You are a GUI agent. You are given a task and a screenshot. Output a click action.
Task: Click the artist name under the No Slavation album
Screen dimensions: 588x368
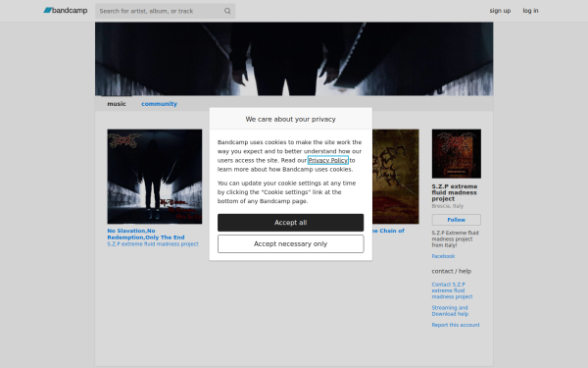click(153, 244)
